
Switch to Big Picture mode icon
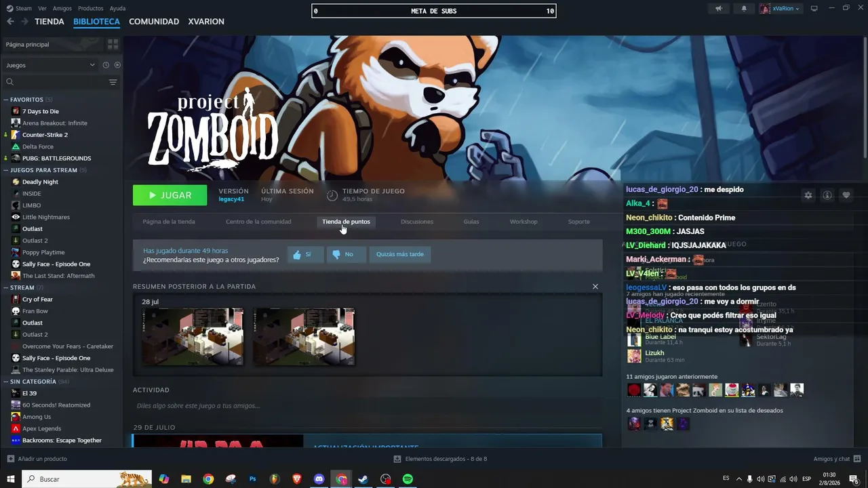pyautogui.click(x=814, y=8)
